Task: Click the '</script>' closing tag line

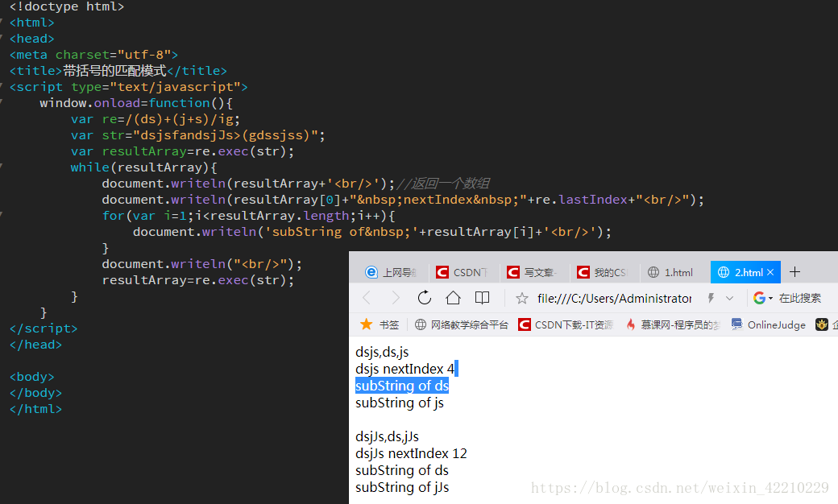Action: point(44,328)
